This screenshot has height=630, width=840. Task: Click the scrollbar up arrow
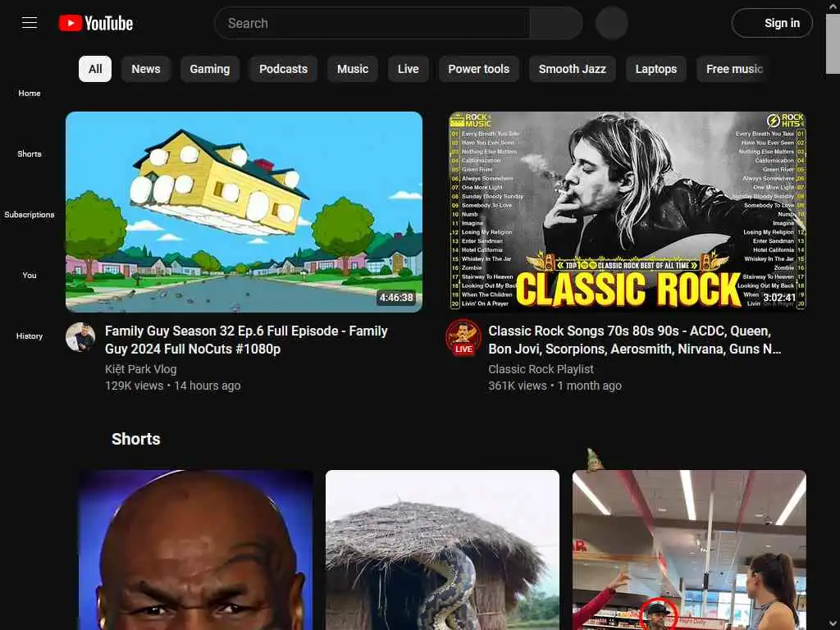click(x=833, y=7)
